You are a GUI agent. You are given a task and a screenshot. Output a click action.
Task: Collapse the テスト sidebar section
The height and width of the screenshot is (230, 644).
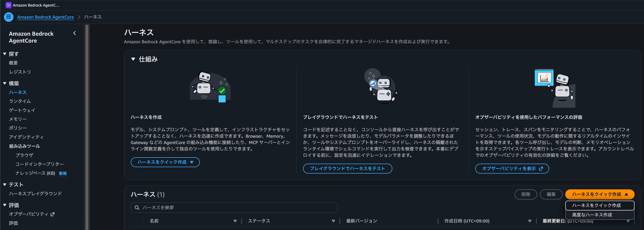pyautogui.click(x=5, y=184)
